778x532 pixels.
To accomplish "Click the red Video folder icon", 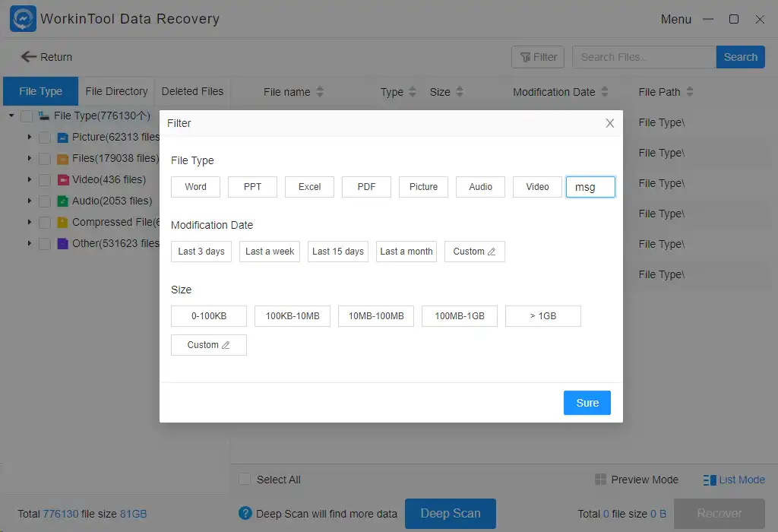I will [62, 180].
